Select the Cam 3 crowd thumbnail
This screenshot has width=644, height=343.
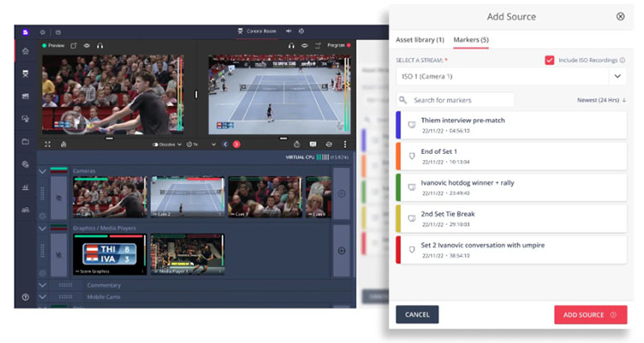coord(265,198)
